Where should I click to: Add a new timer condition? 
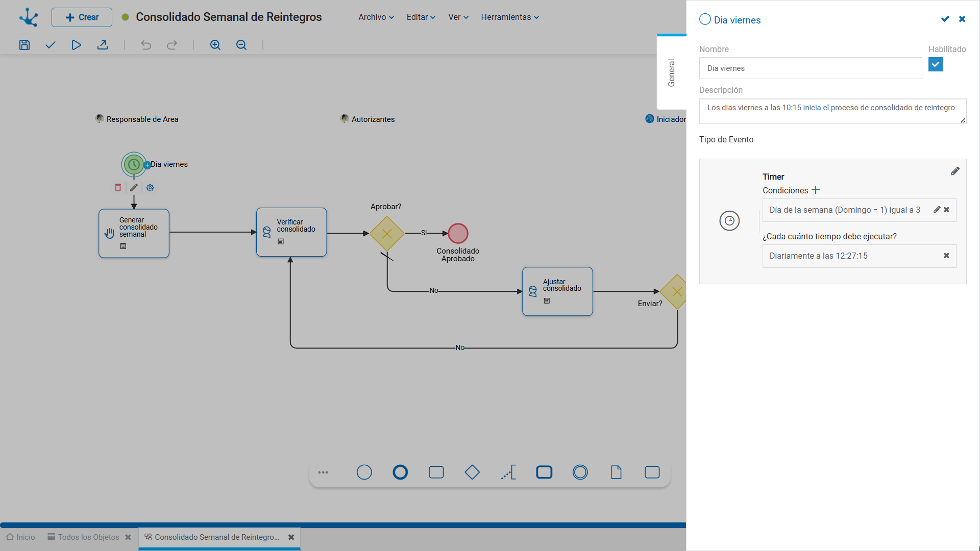point(816,190)
